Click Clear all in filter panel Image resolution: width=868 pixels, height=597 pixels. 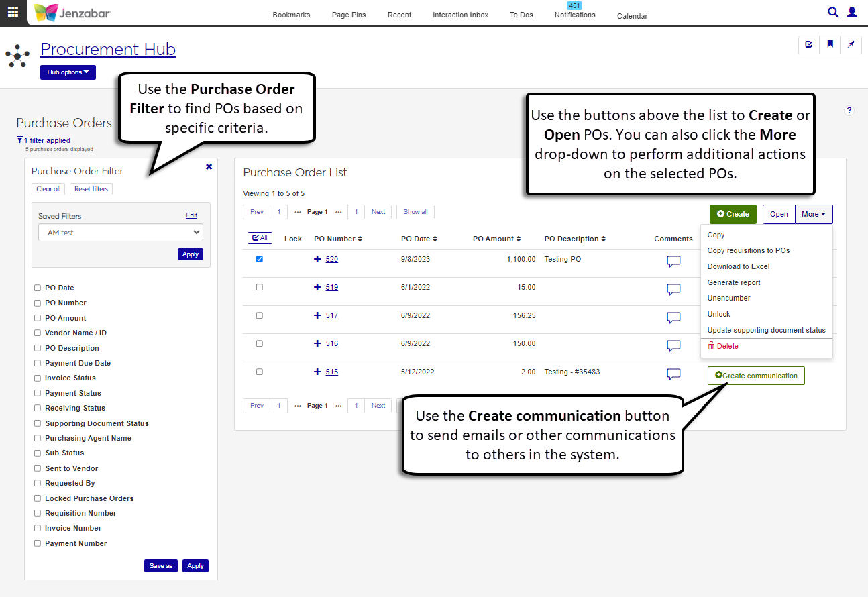coord(49,189)
